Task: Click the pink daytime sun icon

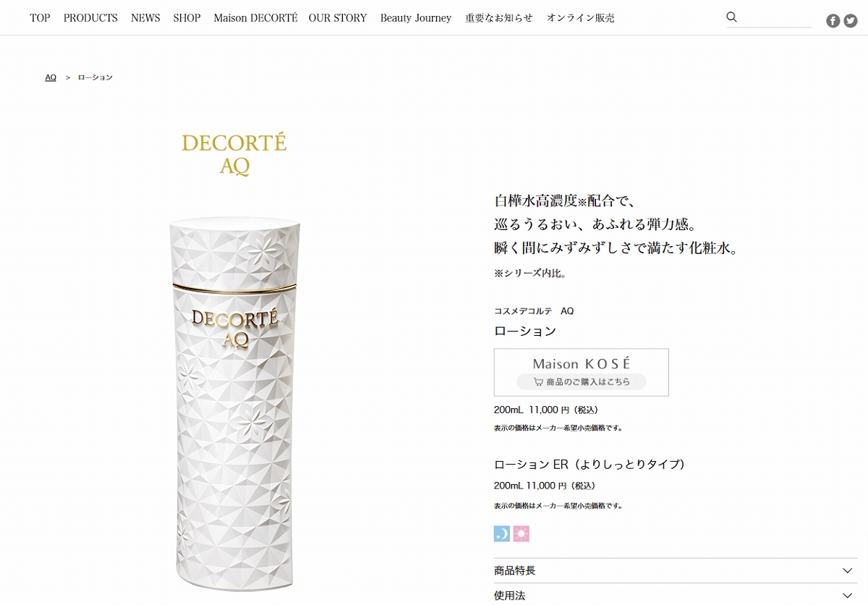Action: coord(522,534)
